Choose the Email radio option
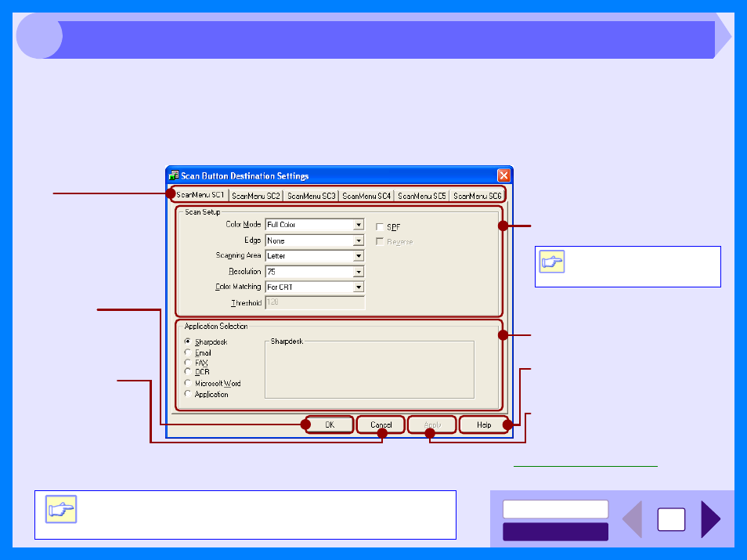 188,352
